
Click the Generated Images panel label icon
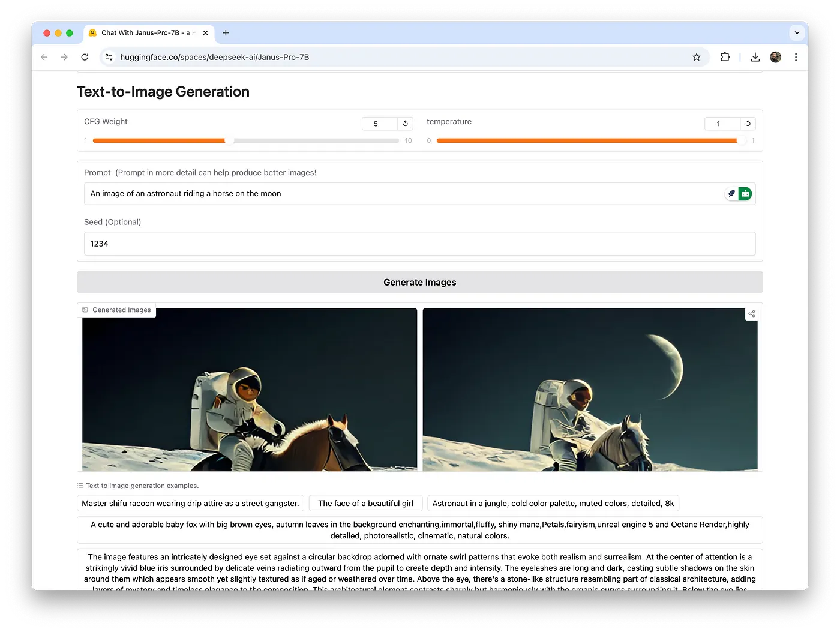[x=86, y=310]
